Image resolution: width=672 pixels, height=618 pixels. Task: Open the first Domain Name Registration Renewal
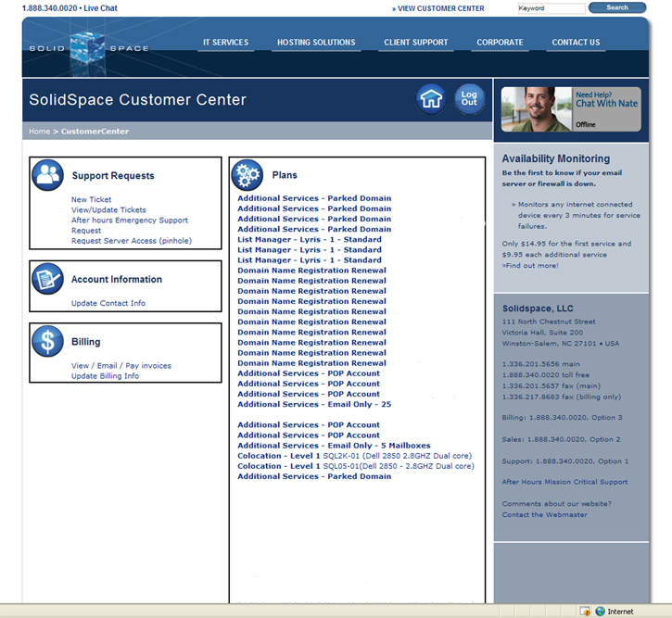pyautogui.click(x=312, y=271)
